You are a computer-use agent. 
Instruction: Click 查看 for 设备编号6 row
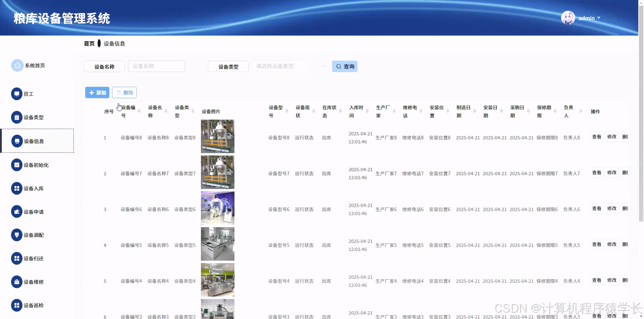(597, 208)
